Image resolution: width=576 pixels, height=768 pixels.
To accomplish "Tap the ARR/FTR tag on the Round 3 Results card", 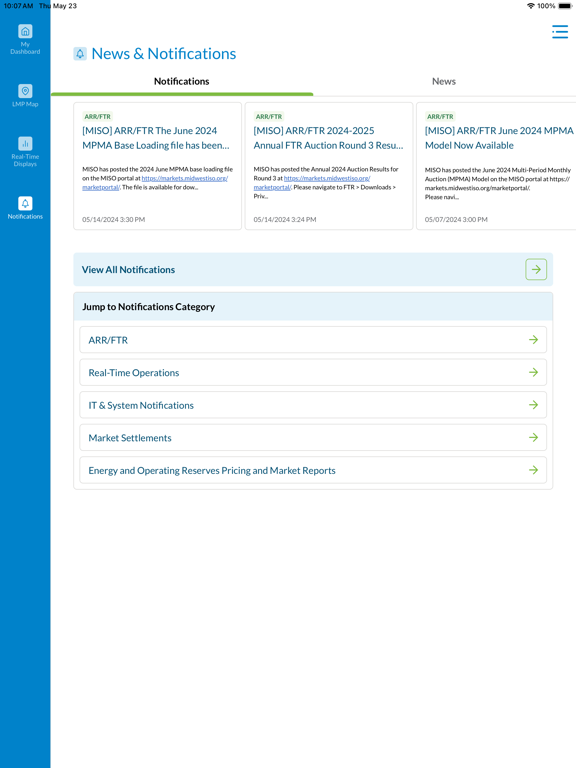I will [x=269, y=117].
